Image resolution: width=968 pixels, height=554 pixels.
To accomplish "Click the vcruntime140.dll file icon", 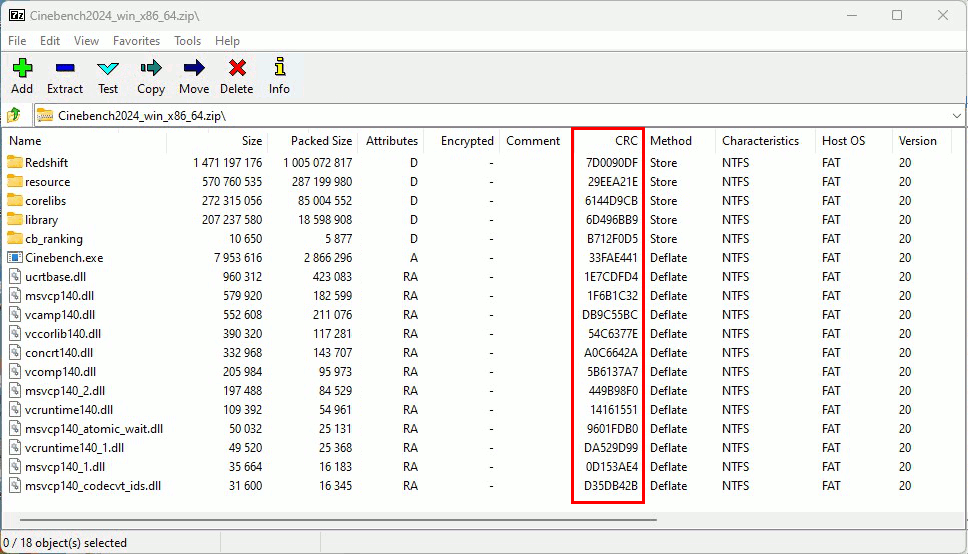I will point(15,409).
